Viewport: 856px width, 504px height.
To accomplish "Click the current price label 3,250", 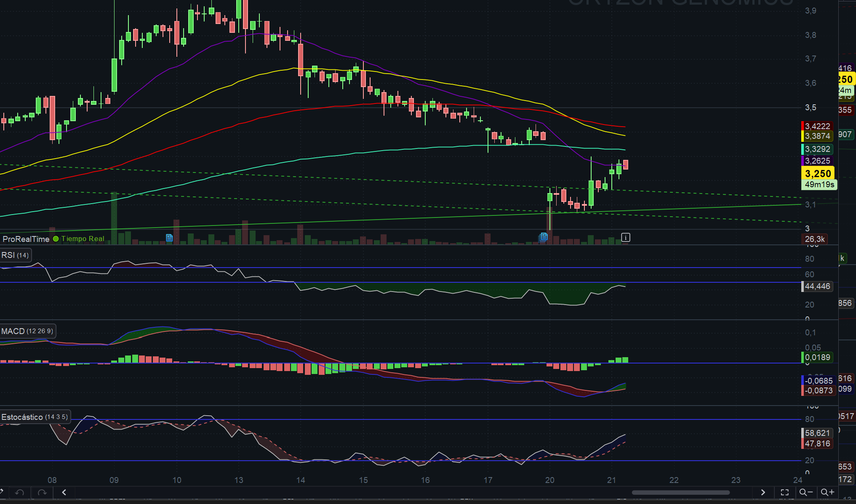I will tap(818, 173).
